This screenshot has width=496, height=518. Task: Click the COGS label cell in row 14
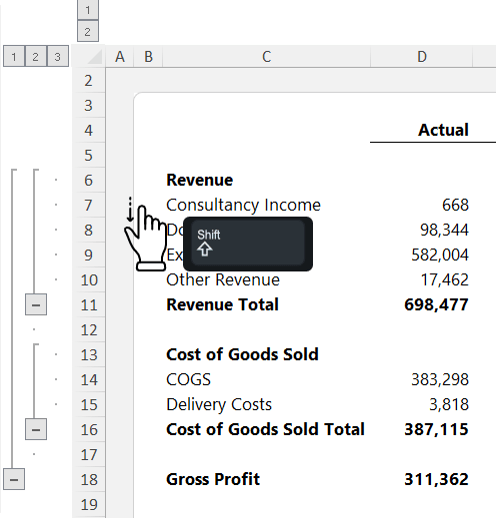coord(189,379)
